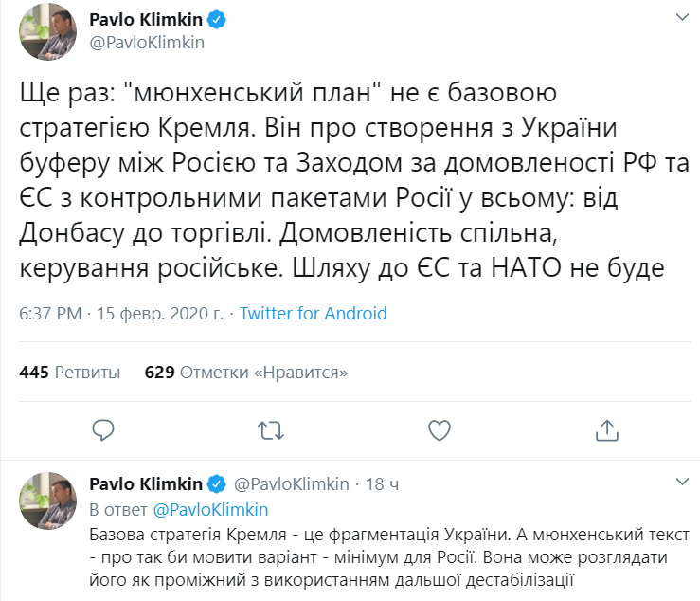Click the reply speech bubble icon
The image size is (700, 601).
(104, 431)
